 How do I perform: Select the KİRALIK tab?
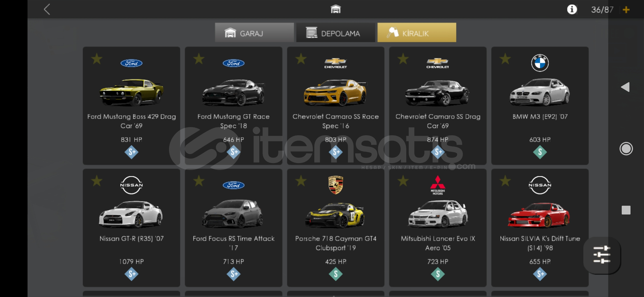coord(417,33)
